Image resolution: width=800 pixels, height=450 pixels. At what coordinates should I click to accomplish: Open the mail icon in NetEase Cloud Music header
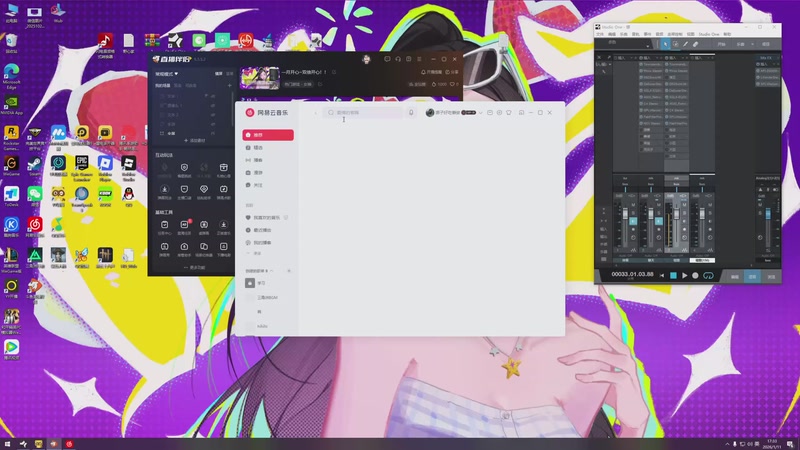[489, 112]
